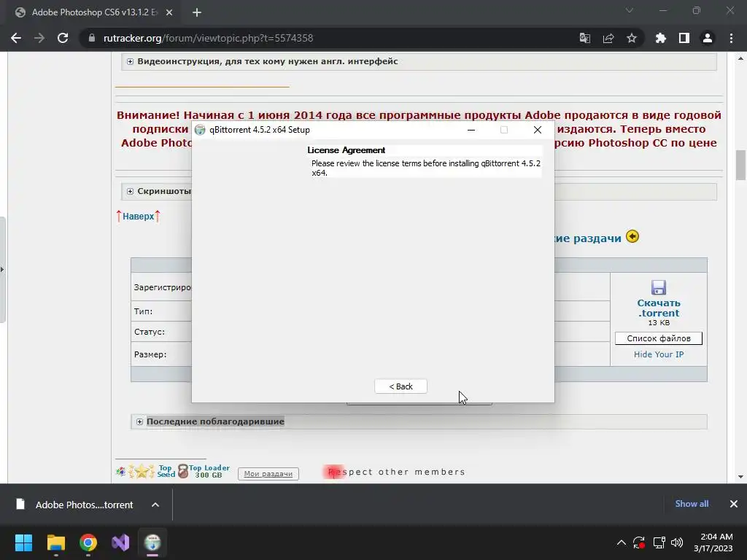Minimize the qBittorrent Setup window

(471, 130)
